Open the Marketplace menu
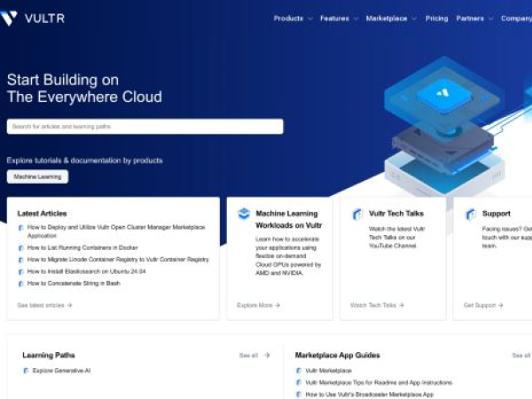 click(x=387, y=19)
